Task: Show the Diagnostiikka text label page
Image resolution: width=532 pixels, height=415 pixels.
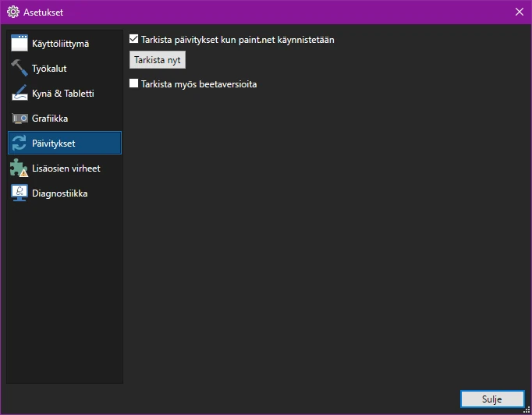Action: (60, 193)
